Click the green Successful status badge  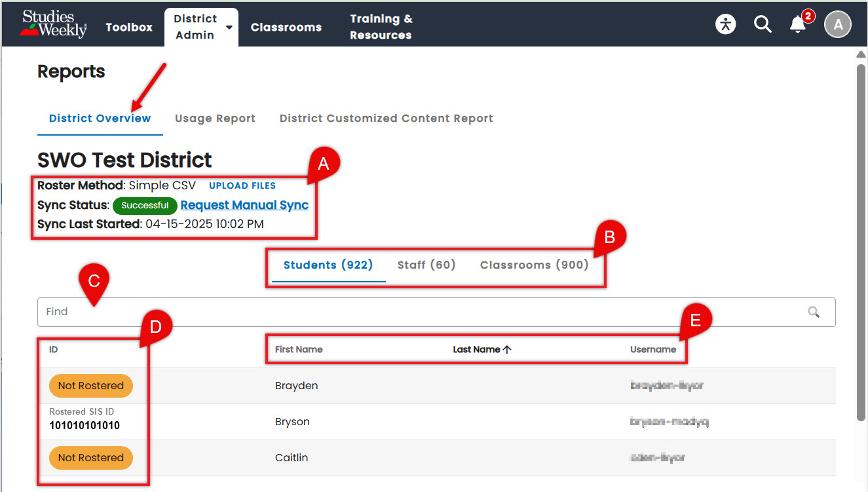point(145,206)
